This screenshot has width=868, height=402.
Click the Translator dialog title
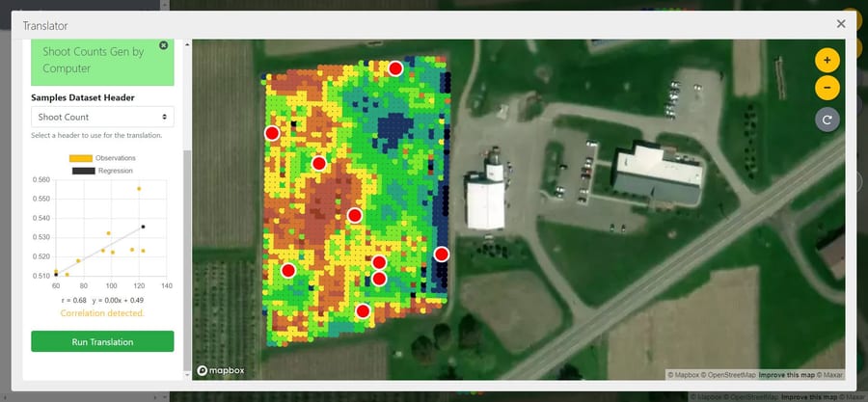pos(45,25)
